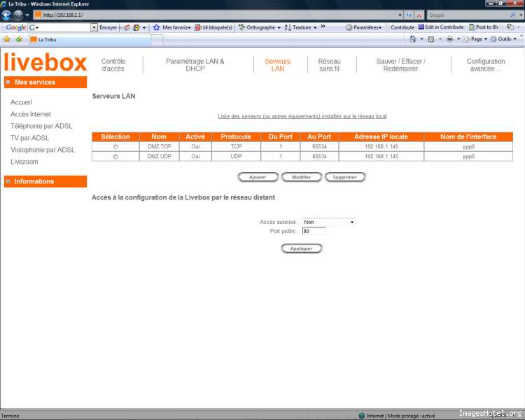Open Sauver / Effacer / Redémarrer tab
This screenshot has width=525, height=420.
point(401,65)
